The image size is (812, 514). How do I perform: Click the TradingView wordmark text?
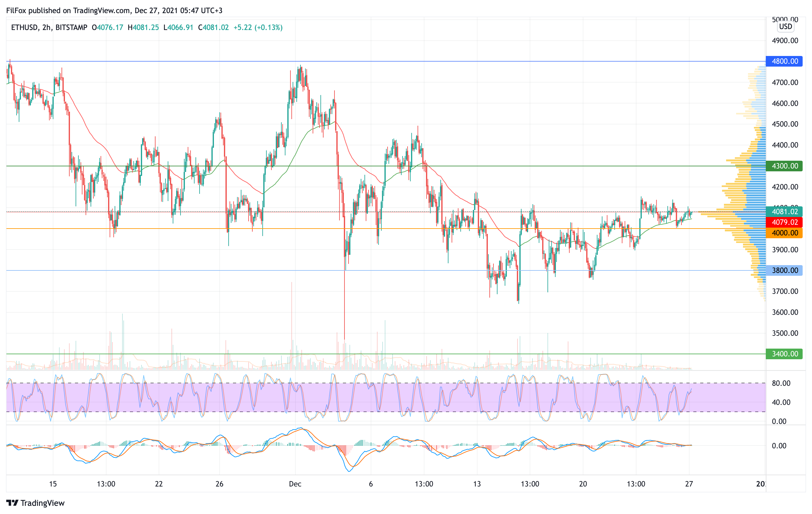pyautogui.click(x=42, y=503)
